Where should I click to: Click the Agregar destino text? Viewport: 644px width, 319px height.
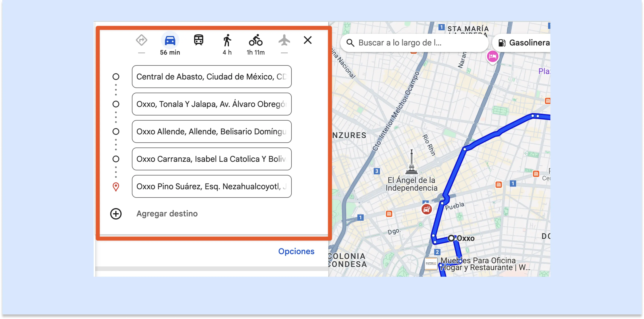pyautogui.click(x=167, y=214)
